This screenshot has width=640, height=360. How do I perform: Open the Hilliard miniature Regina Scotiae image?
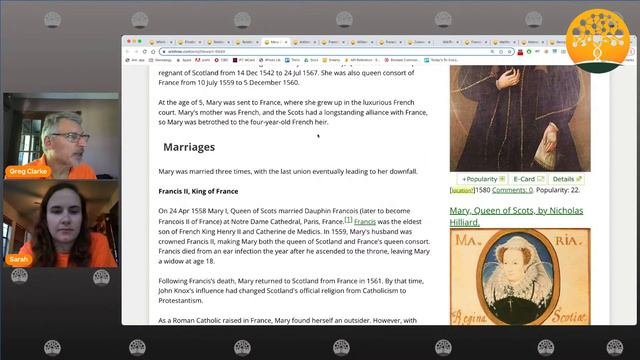tap(520, 277)
